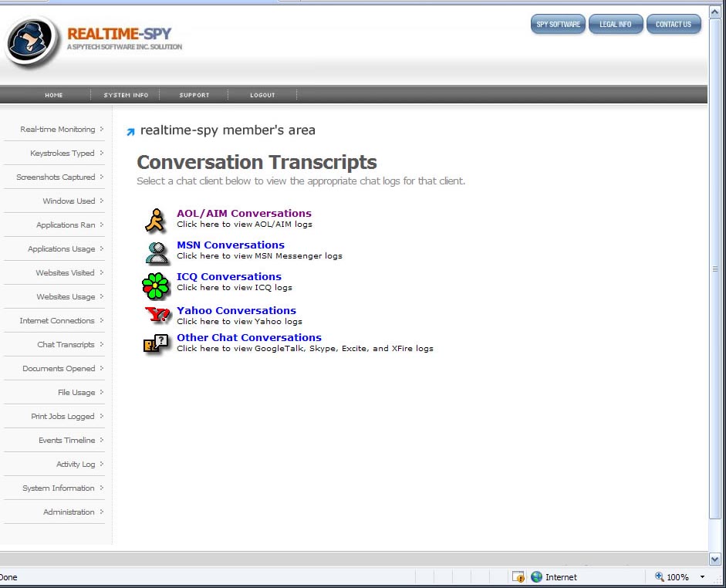Open ICQ Conversations link
The image size is (726, 588).
[229, 276]
